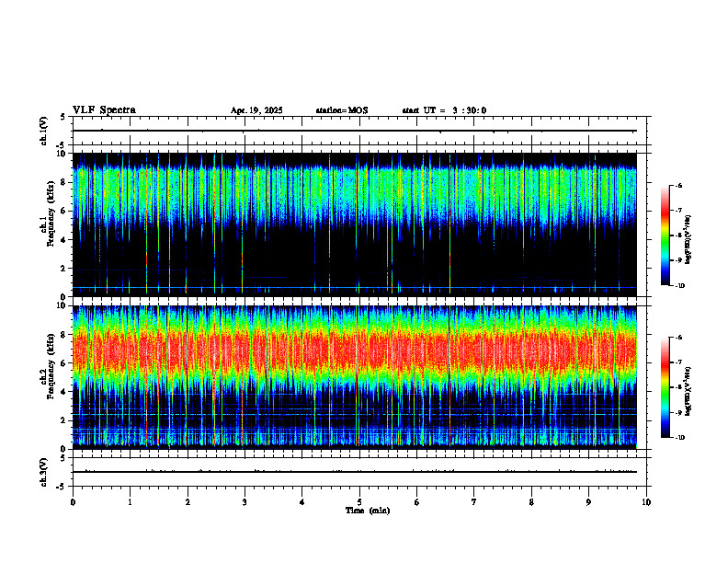Select the ch.1 "Frequency (kHz)" axis label

51,213
